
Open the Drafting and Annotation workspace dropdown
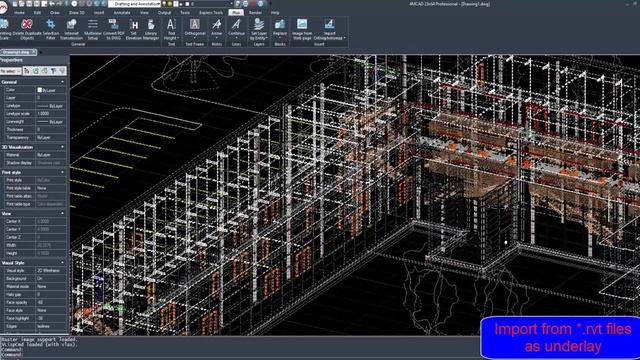(135, 4)
